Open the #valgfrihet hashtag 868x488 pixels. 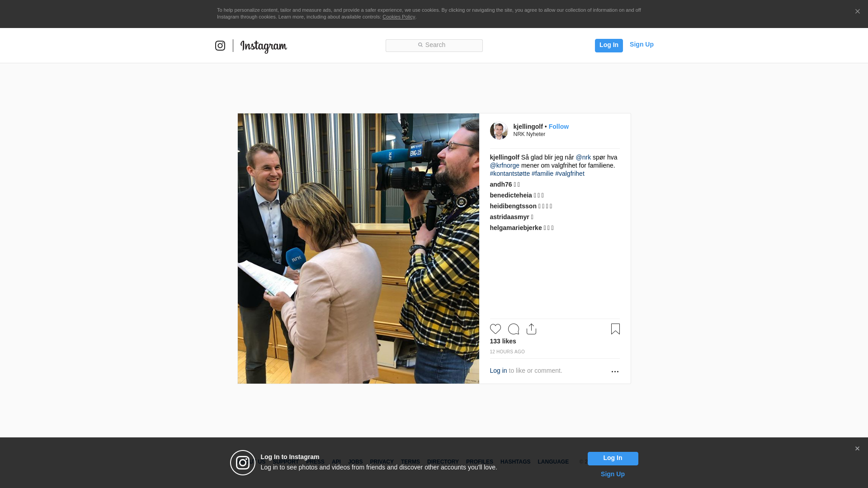tap(570, 174)
